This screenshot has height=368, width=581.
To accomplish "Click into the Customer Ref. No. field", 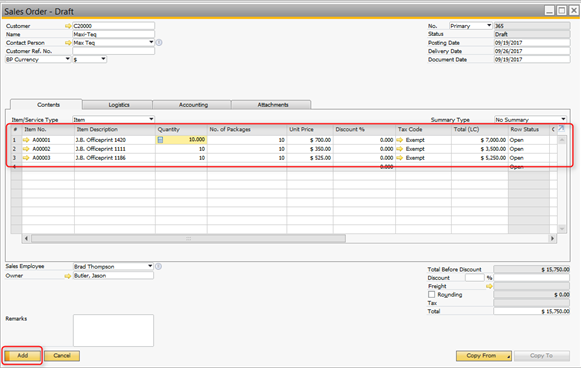I will 113,51.
